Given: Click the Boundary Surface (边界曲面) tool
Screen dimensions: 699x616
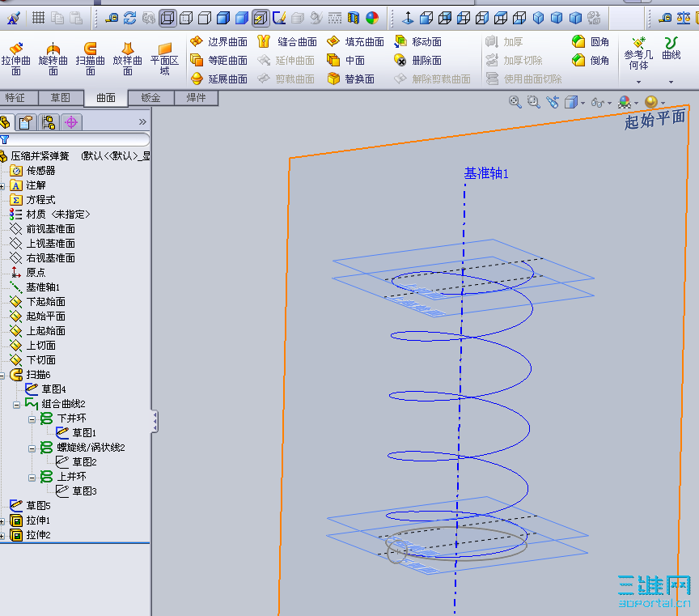Looking at the screenshot, I should pyautogui.click(x=218, y=42).
